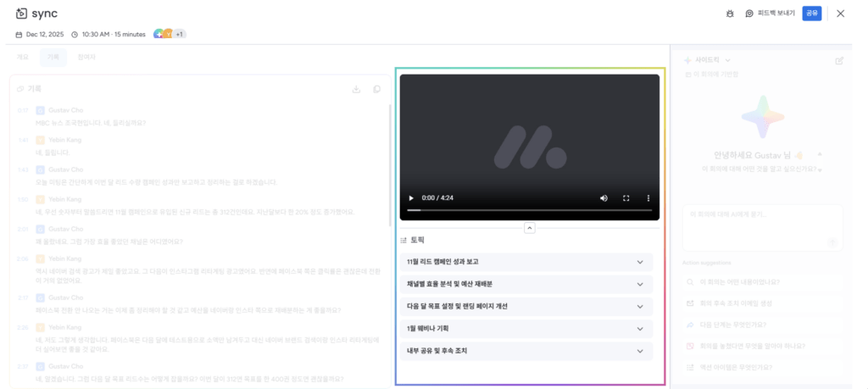Copy the transcript using the copy icon
This screenshot has height=389, width=868.
point(377,89)
